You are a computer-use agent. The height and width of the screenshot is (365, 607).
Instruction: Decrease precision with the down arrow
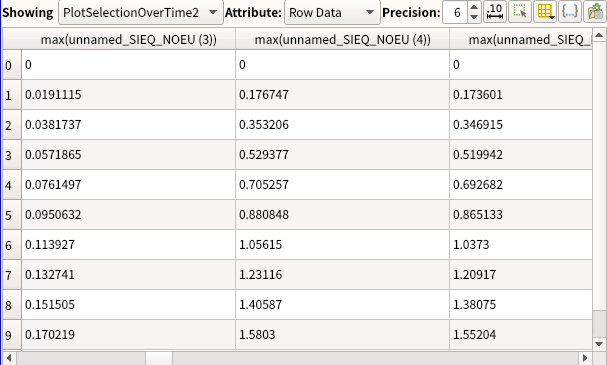[x=474, y=17]
